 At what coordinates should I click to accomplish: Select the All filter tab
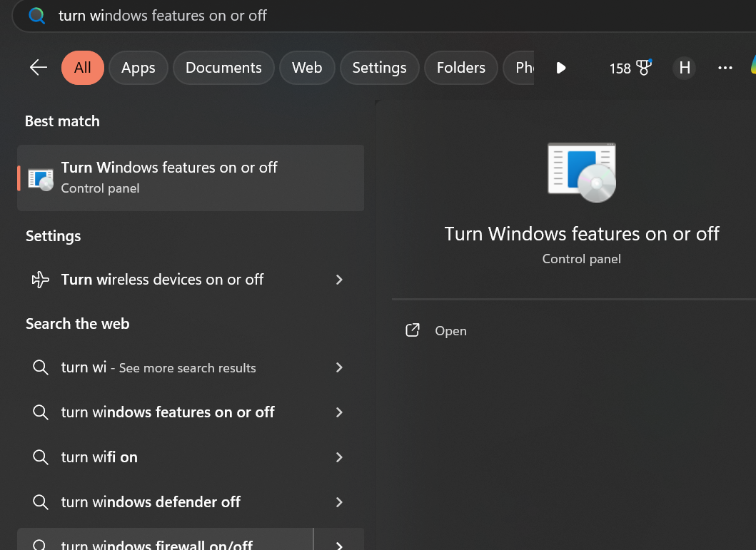click(x=82, y=68)
